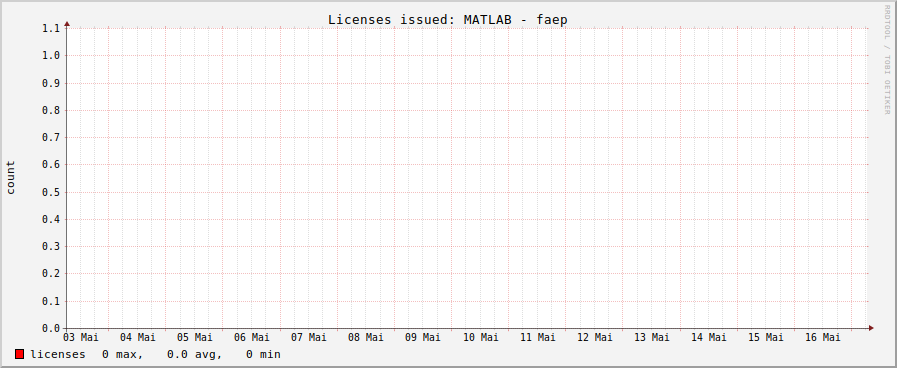The image size is (897, 368).
Task: Click the '04 Mai' x-axis date label
Action: [138, 337]
